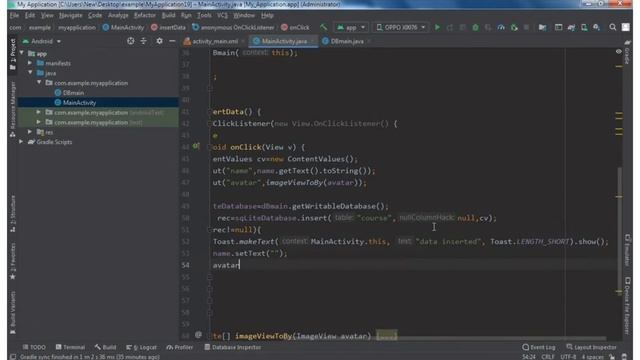Open the TODO tool window
Screen dimensions: 640x360
pyautogui.click(x=34, y=347)
